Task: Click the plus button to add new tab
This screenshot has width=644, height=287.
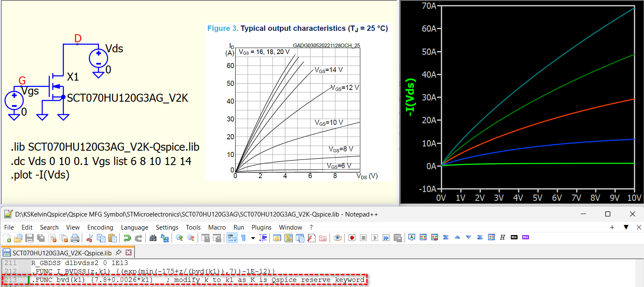Action: click(612, 227)
